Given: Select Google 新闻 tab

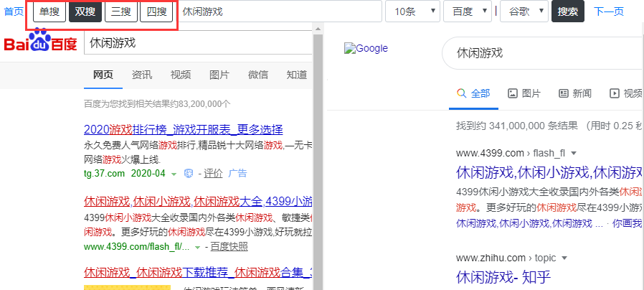Looking at the screenshot, I should click(575, 94).
